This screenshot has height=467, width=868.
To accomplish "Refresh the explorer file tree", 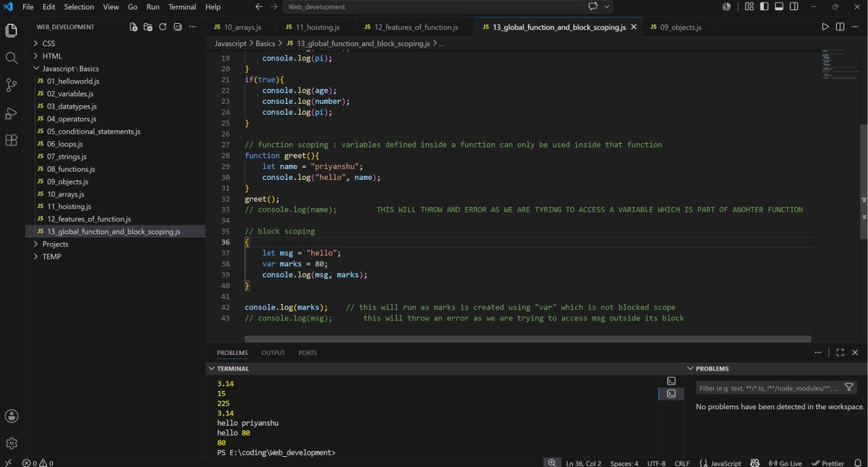I will 163,27.
